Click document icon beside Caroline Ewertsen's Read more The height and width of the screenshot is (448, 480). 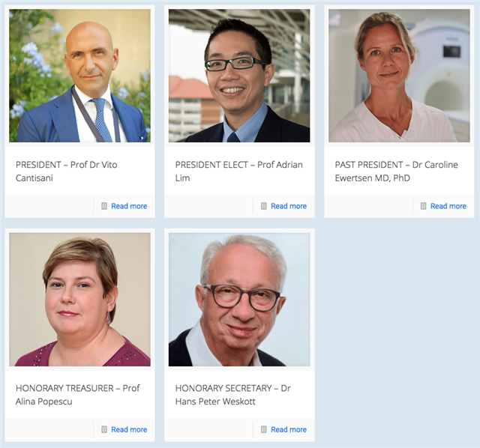click(x=423, y=206)
